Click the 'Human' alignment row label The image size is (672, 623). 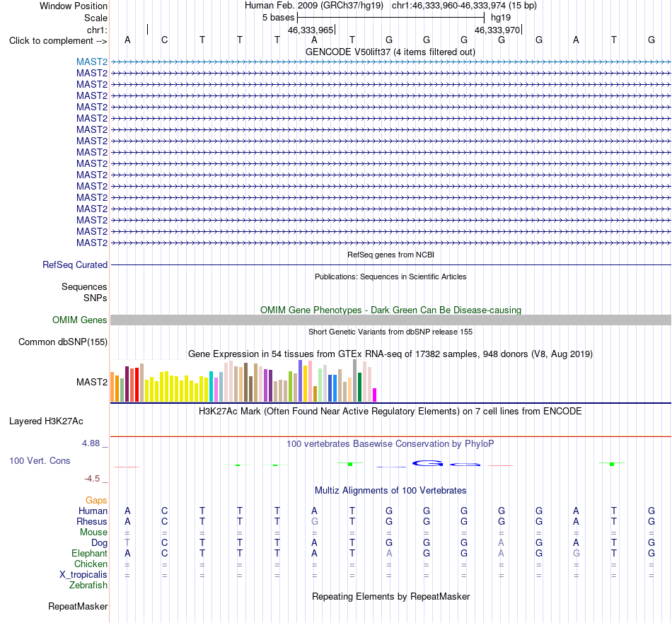pos(93,511)
